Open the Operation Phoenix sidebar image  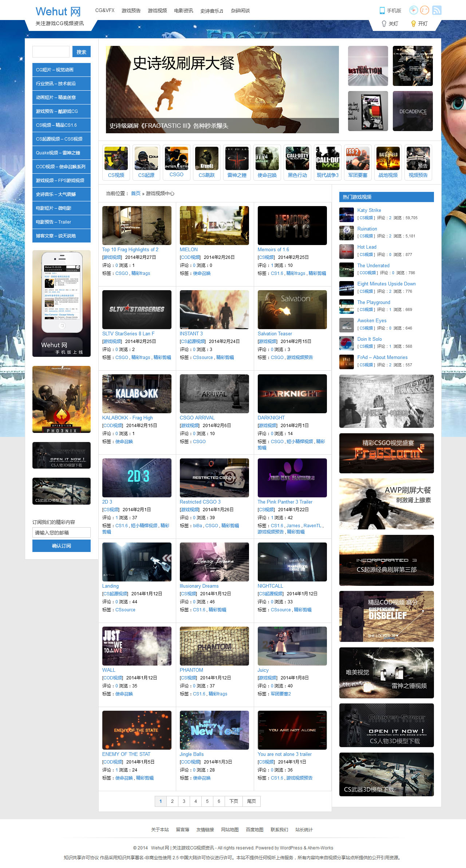click(x=62, y=399)
